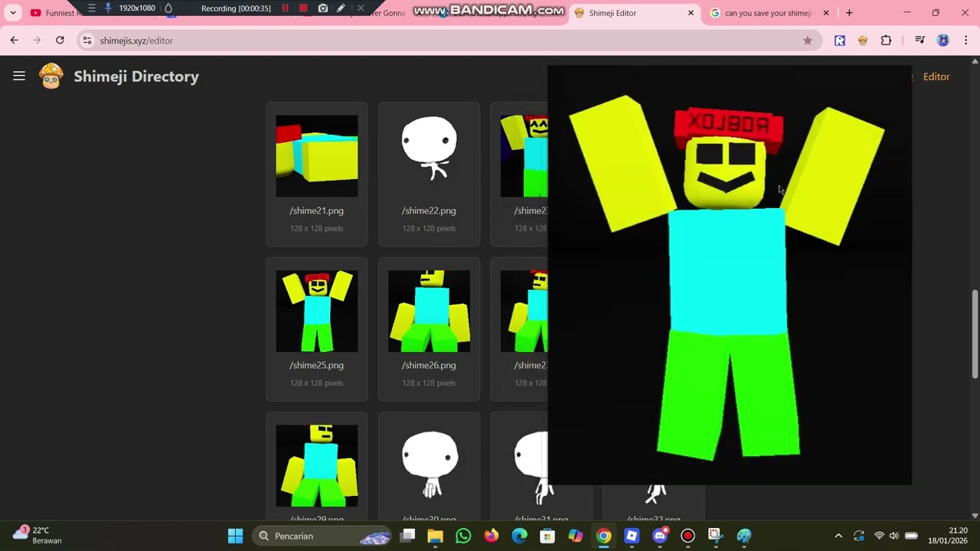Screen dimensions: 980x551
Task: Open a new browser tab
Action: 849,13
